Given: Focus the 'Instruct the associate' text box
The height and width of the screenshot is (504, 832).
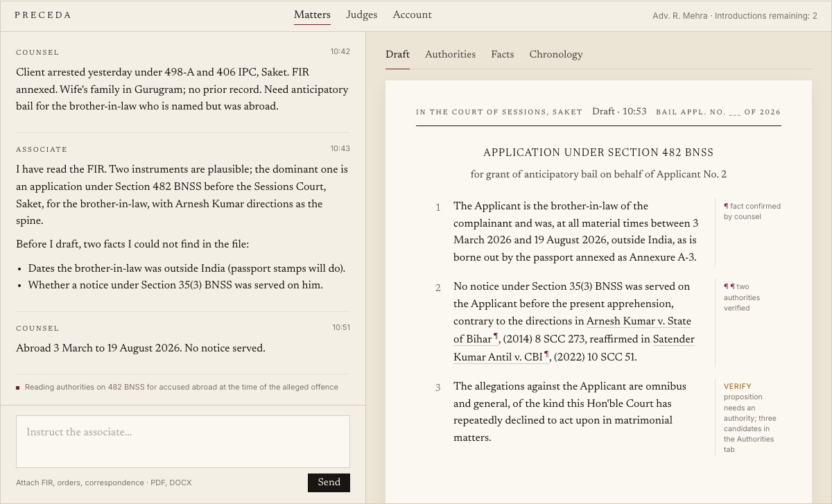Looking at the screenshot, I should (183, 442).
